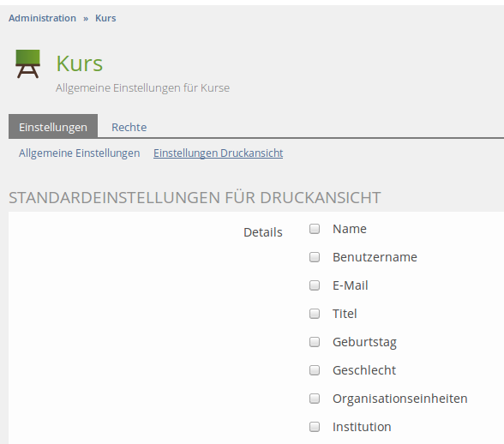Enable the Institution checkbox

tap(315, 427)
